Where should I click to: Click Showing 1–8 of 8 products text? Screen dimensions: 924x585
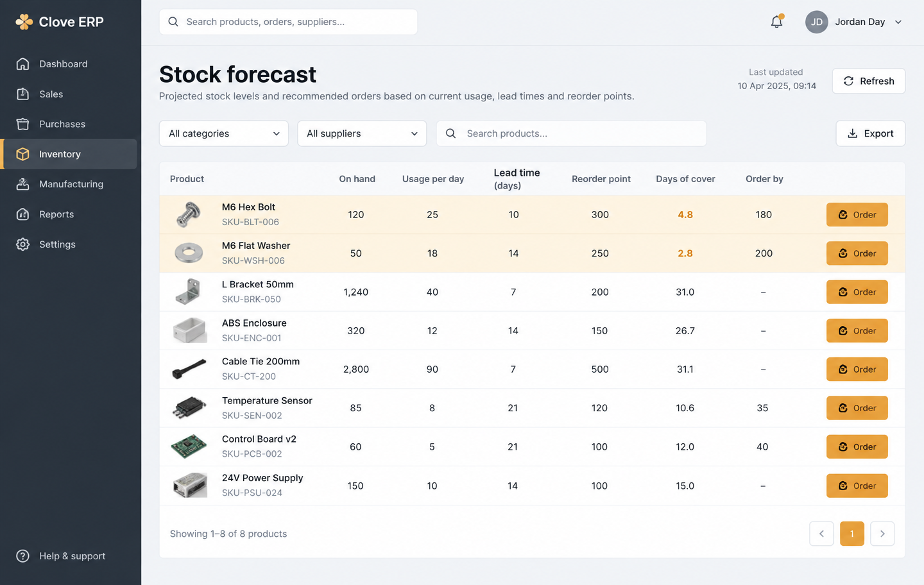coord(228,534)
